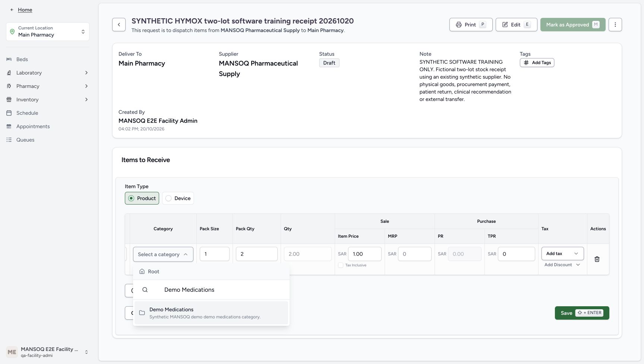Open the Select a category dropdown
The image size is (644, 364).
pos(163,254)
